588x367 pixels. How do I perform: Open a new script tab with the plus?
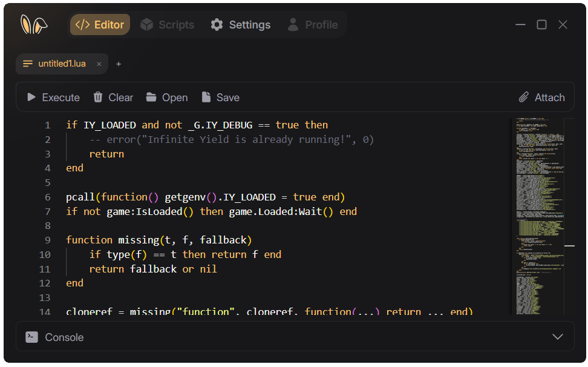(x=119, y=64)
